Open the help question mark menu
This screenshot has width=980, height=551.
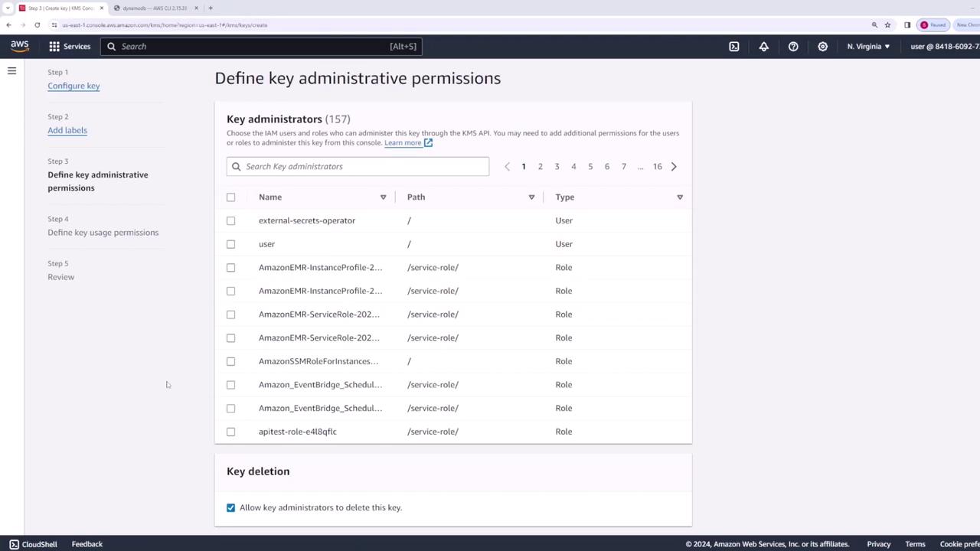[x=793, y=47]
